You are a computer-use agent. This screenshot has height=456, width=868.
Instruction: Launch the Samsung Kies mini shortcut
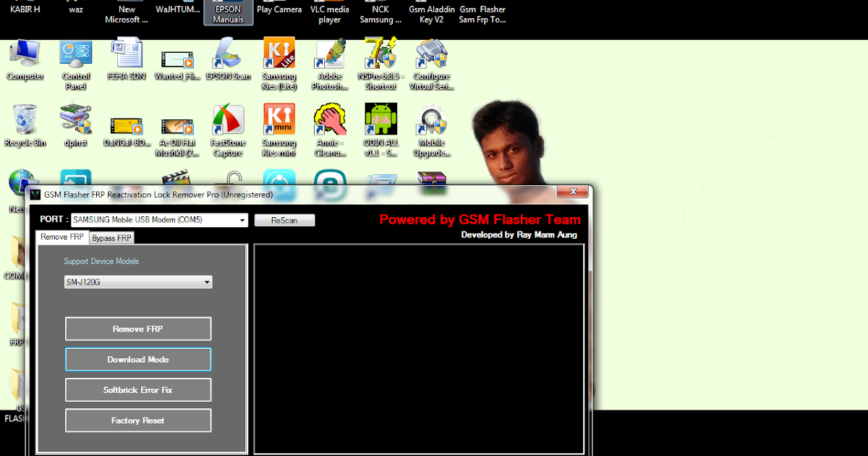pos(279,130)
